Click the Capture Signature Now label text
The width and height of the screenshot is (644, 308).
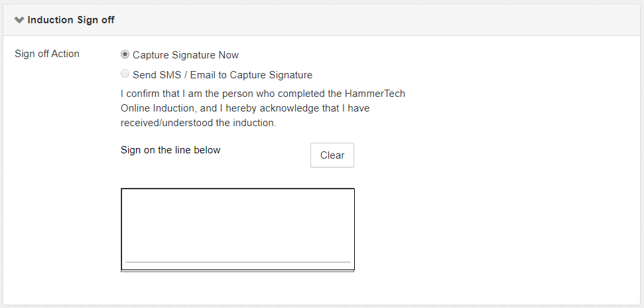(x=186, y=55)
